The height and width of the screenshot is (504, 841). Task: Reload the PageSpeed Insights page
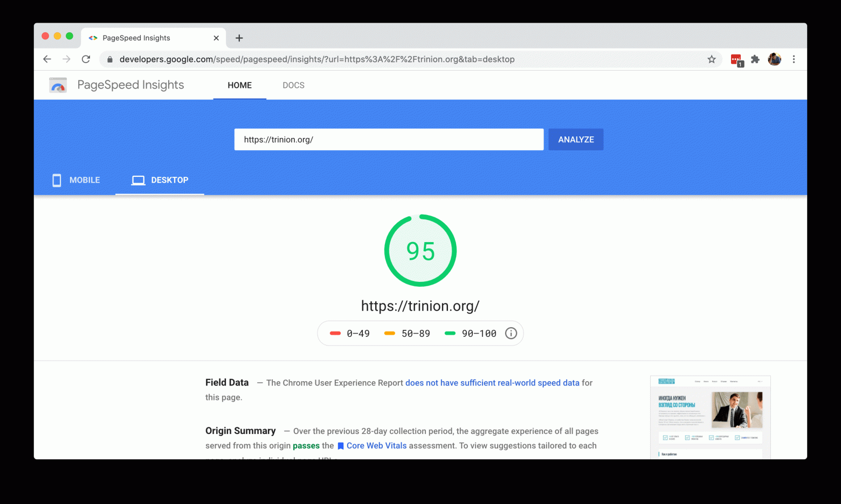86,59
